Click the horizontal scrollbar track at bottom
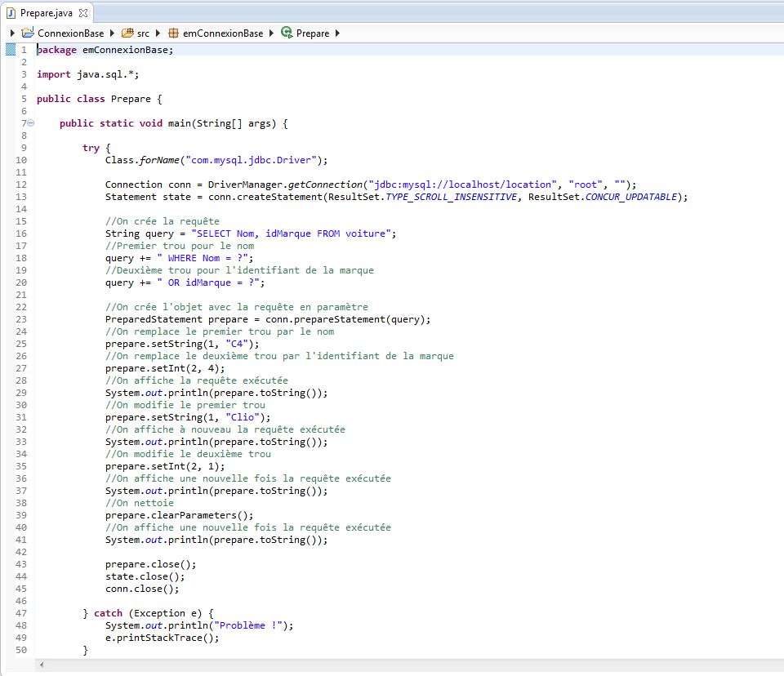This screenshot has height=676, width=784. [408, 666]
